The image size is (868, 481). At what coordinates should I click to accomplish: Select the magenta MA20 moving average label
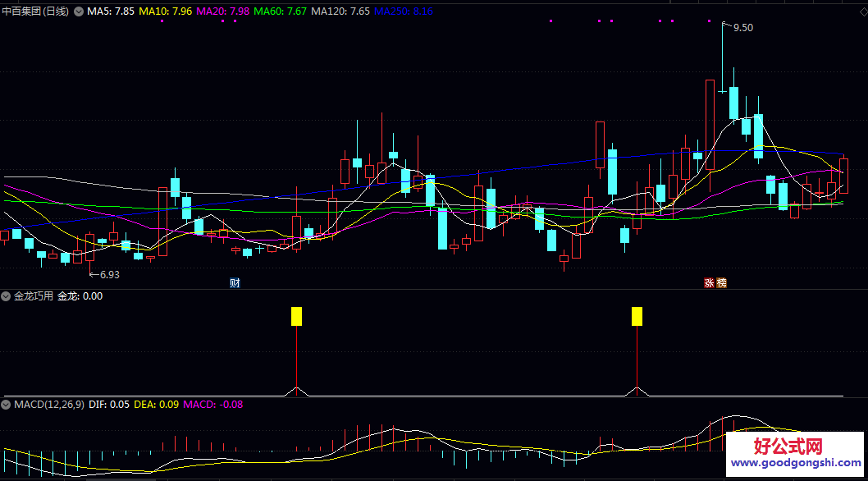click(x=223, y=12)
